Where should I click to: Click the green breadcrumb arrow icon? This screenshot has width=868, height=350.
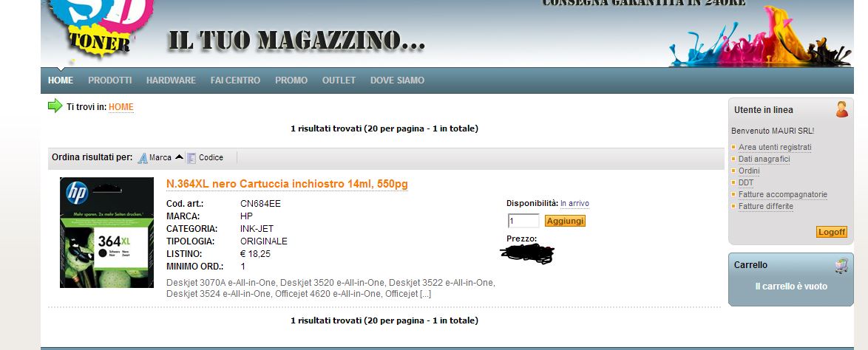pyautogui.click(x=55, y=106)
